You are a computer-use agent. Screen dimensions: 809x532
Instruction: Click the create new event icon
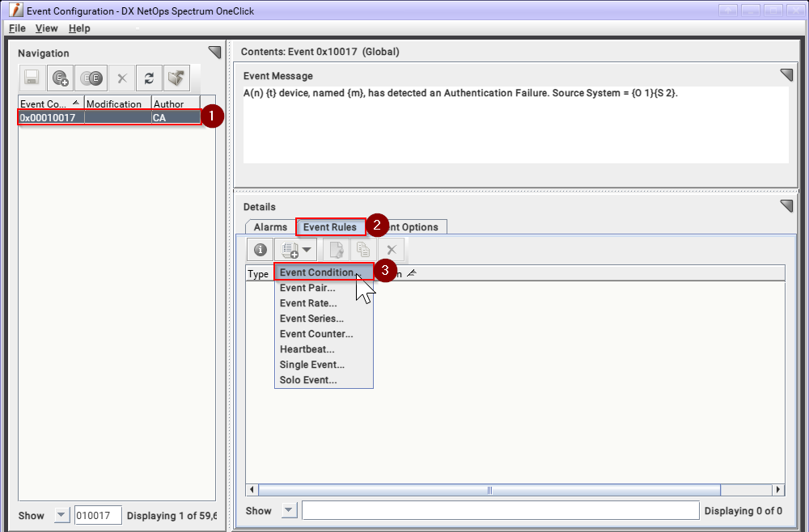(61, 78)
